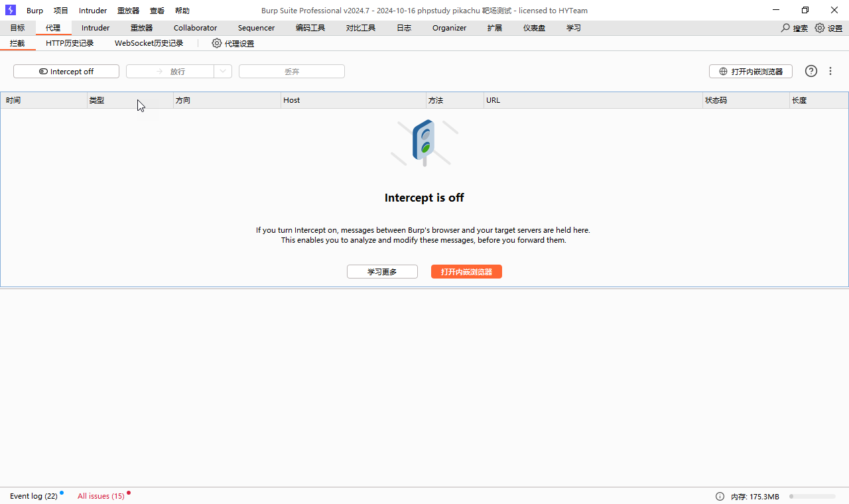
Task: Click the orange 打开内嵌浏览器 button
Action: pyautogui.click(x=466, y=272)
